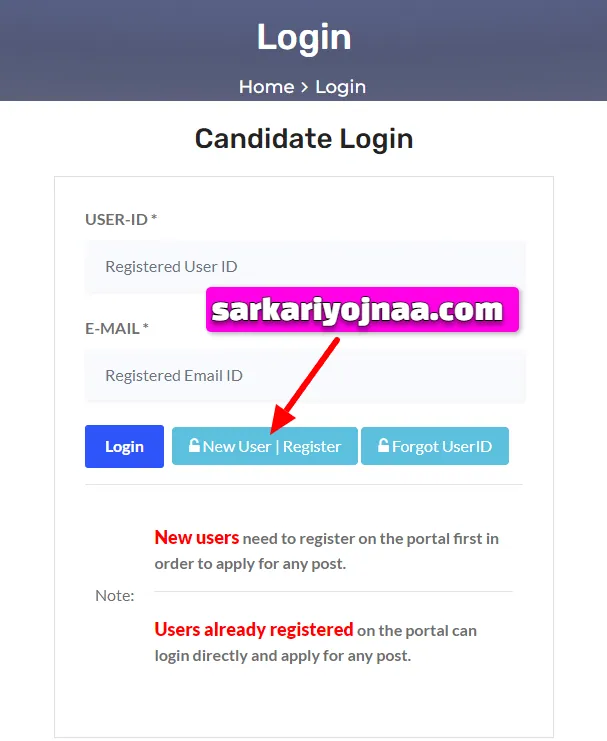
Task: Select the Login breadcrumb item
Action: pyautogui.click(x=340, y=87)
